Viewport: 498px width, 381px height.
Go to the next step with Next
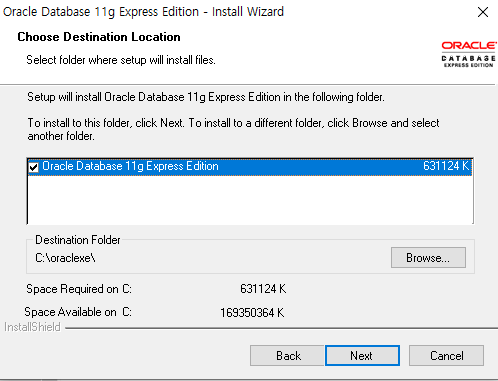tap(362, 355)
